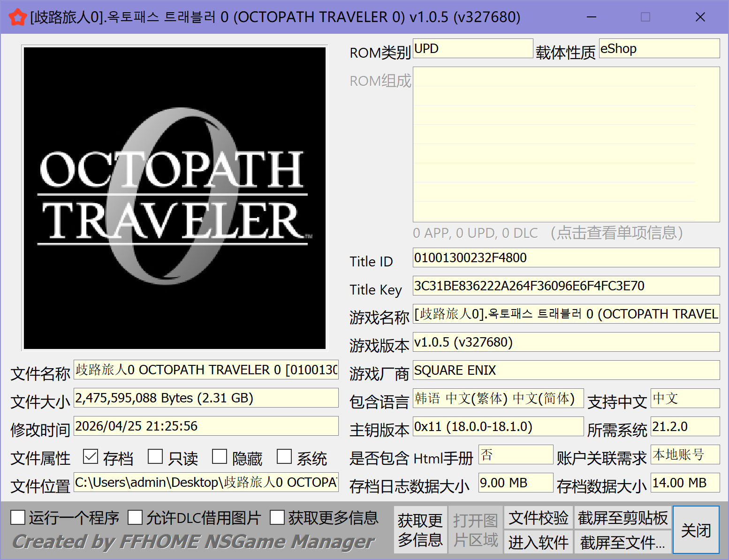Copy screenshot with 截屏至剪贴板
This screenshot has height=560, width=729.
click(623, 518)
